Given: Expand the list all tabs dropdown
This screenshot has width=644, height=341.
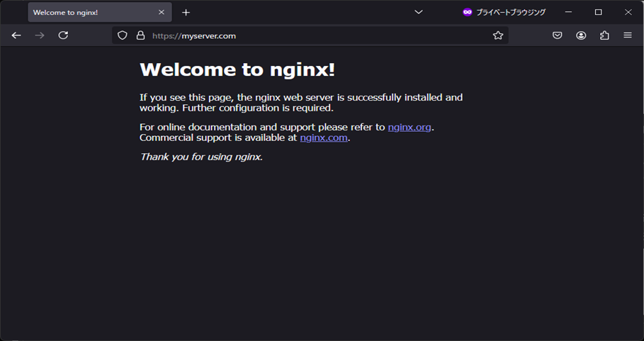Looking at the screenshot, I should 419,12.
